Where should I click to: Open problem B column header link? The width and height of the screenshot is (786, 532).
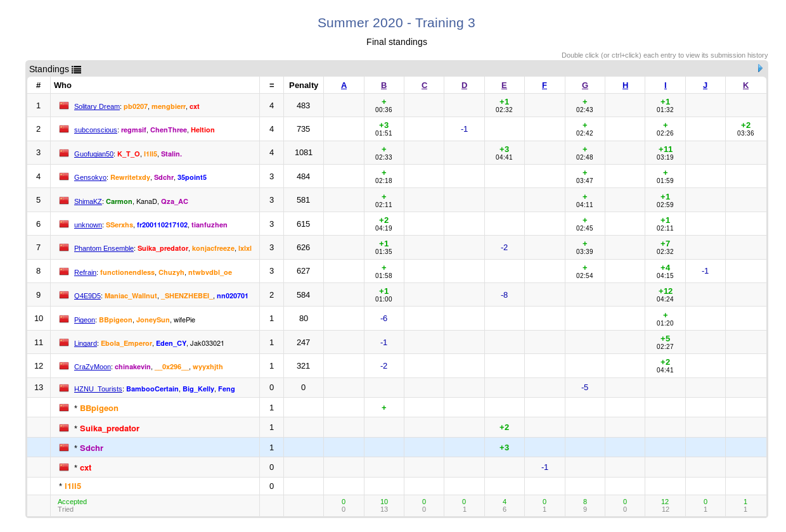pos(383,85)
